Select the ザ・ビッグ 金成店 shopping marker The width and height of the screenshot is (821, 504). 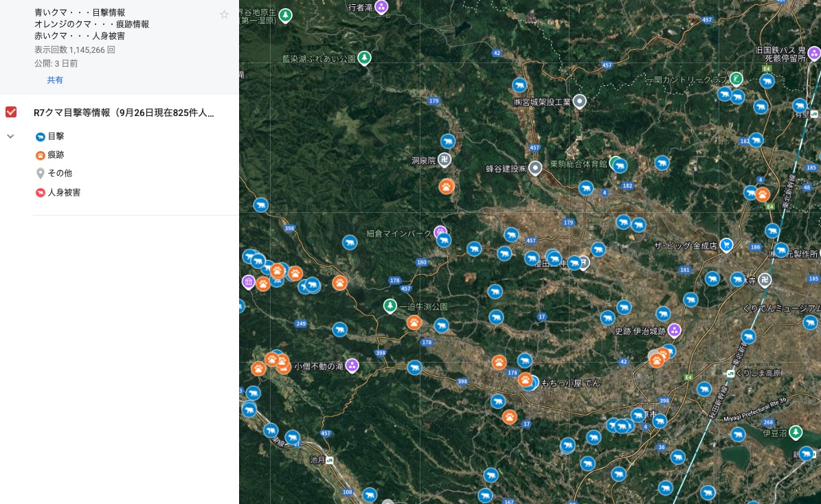point(726,245)
